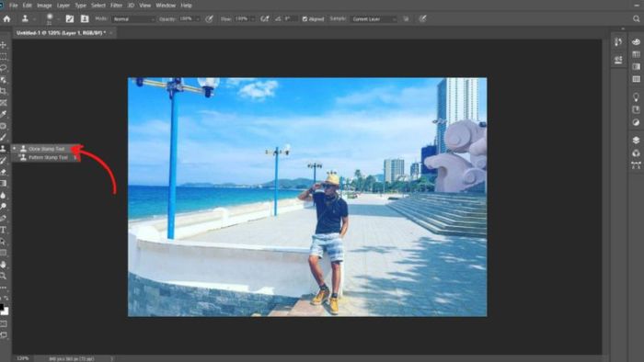Open the Window menu
The height and width of the screenshot is (362, 644).
(x=166, y=6)
